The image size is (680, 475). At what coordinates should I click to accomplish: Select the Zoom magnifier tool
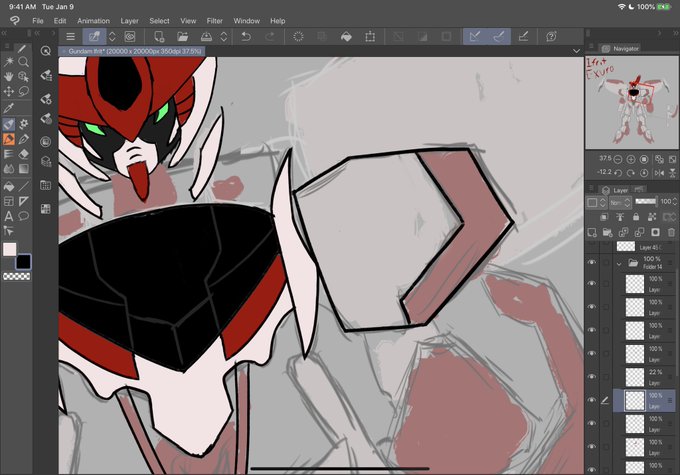coord(23,62)
